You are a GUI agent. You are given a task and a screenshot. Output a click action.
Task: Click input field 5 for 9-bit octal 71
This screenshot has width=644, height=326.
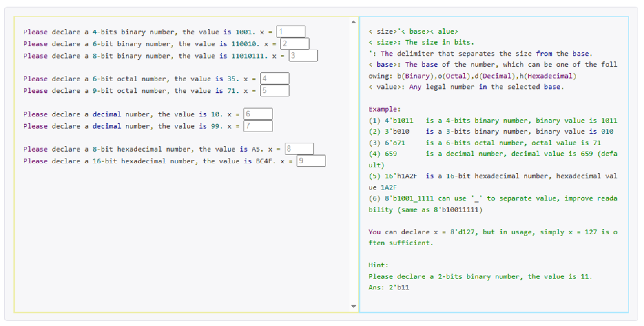[x=275, y=91]
